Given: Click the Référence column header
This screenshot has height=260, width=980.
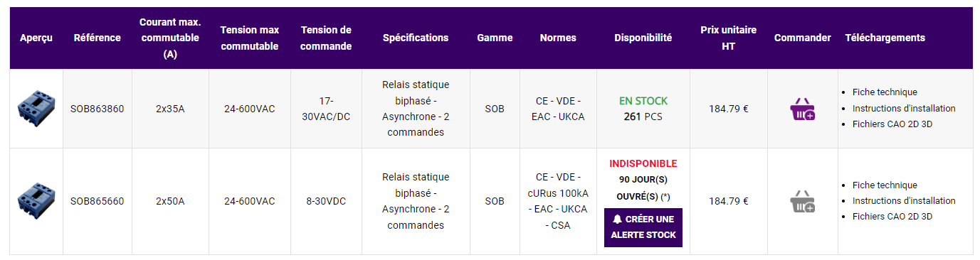Looking at the screenshot, I should pyautogui.click(x=98, y=38).
